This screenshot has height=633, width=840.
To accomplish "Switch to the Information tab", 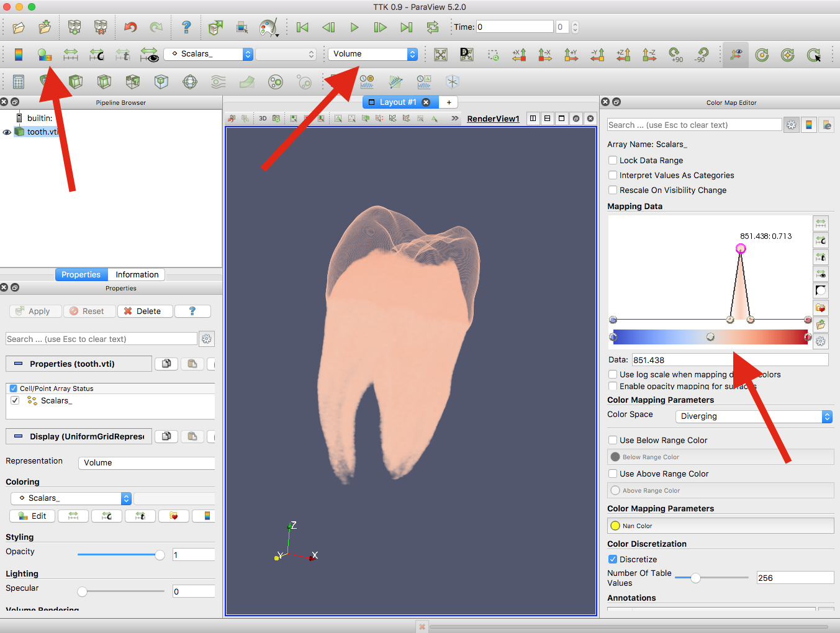I will pos(137,274).
